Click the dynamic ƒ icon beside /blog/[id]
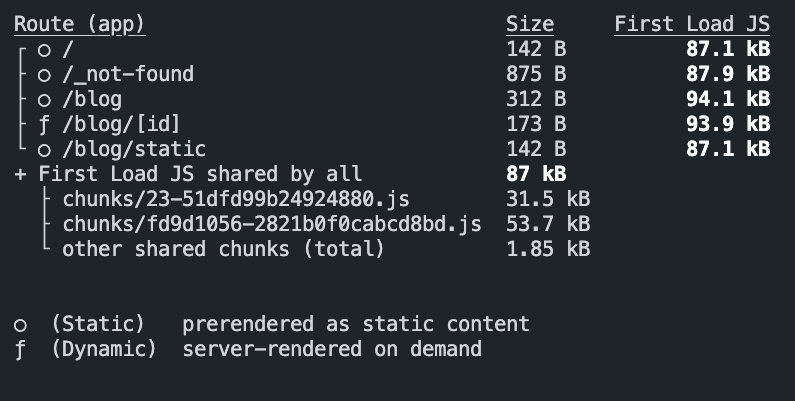This screenshot has height=401, width=795. click(44, 125)
